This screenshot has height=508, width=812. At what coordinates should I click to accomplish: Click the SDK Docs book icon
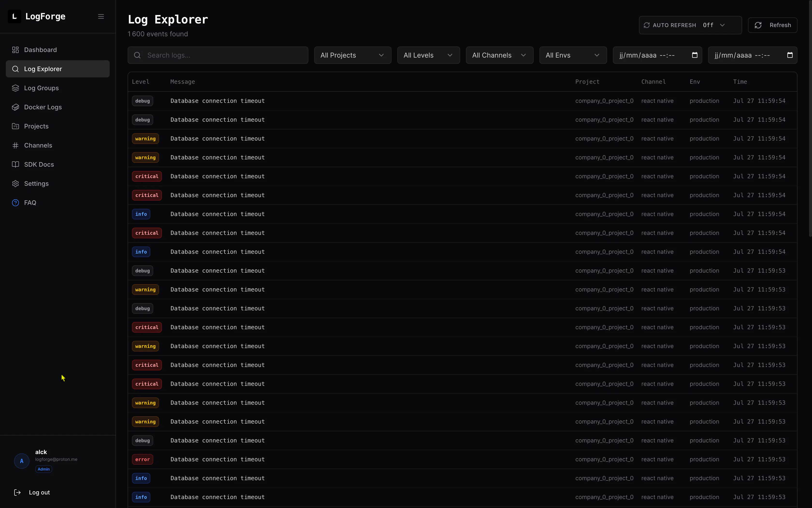coord(15,165)
